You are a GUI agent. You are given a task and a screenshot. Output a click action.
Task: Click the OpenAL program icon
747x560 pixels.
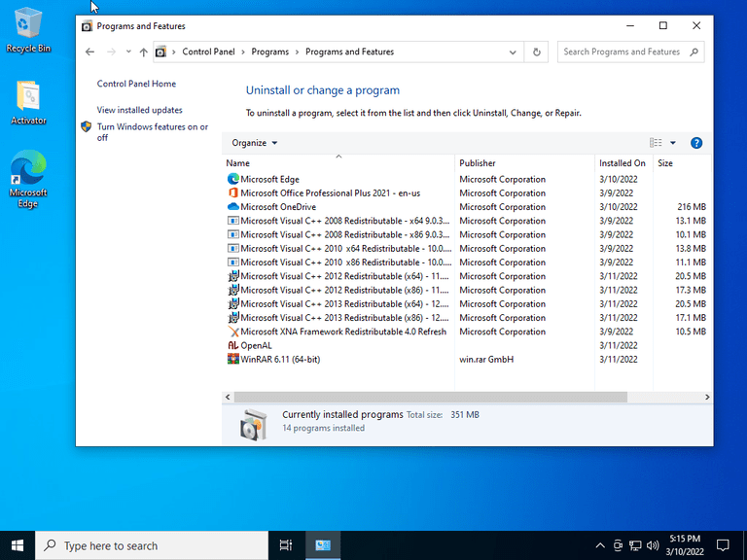[x=233, y=345]
